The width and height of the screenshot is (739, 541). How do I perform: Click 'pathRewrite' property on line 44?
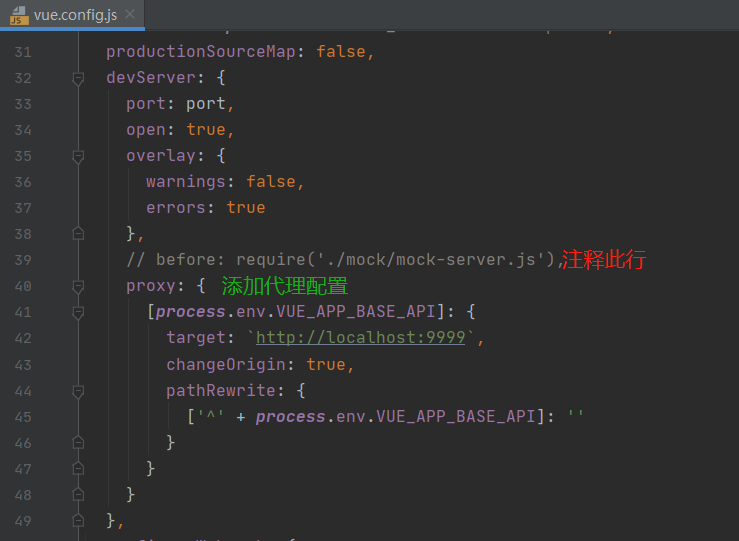221,390
